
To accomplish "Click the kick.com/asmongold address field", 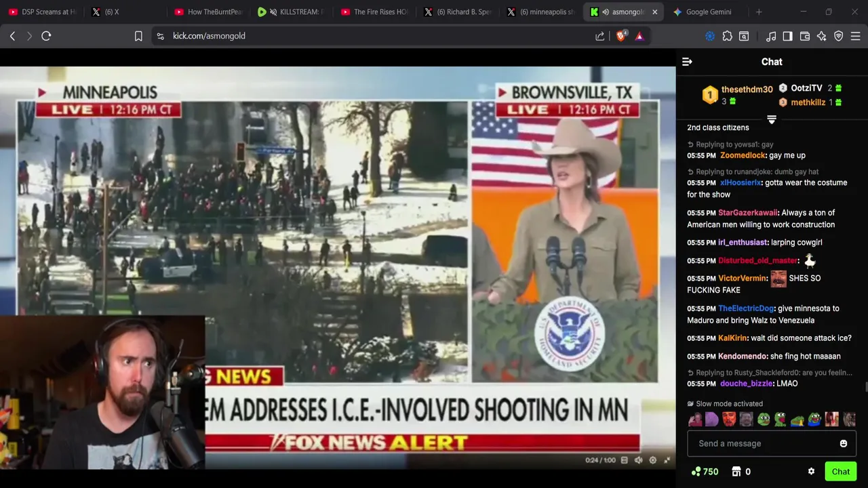I will pos(209,36).
